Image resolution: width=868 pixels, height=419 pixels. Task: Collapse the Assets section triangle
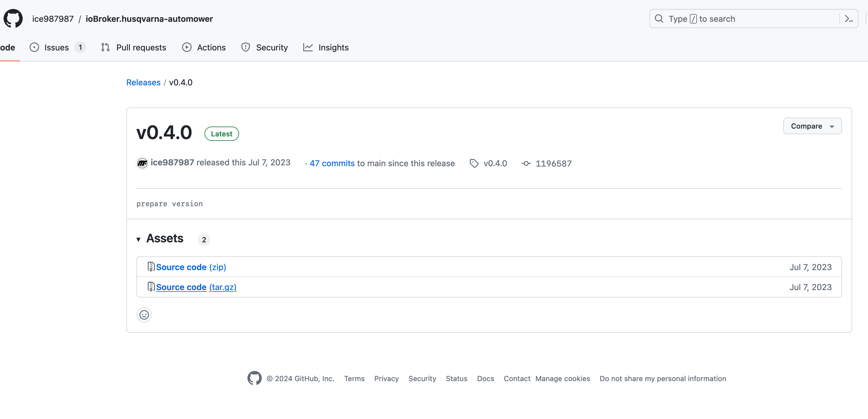coord(138,239)
